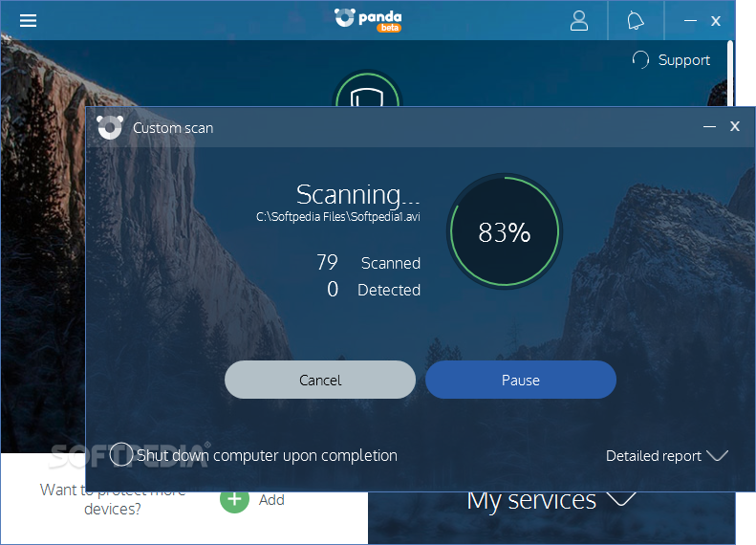756x545 pixels.
Task: Click the My services chevron arrow
Action: click(621, 499)
